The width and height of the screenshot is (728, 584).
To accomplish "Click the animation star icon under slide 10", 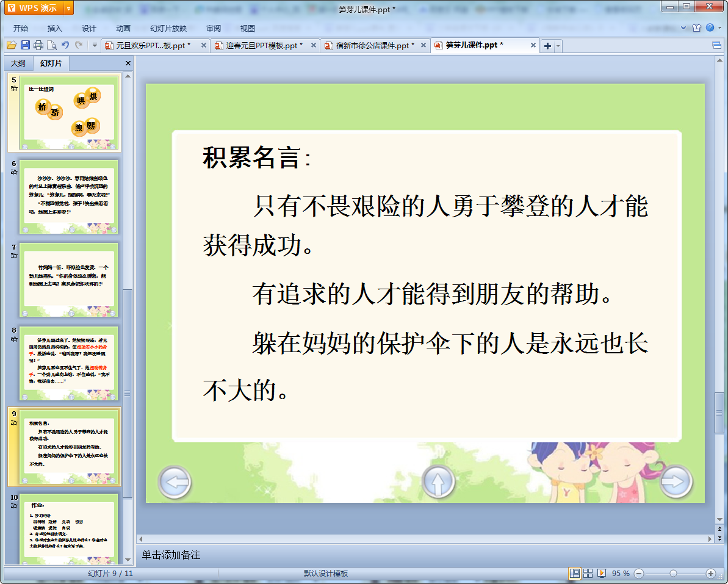I will (x=14, y=505).
